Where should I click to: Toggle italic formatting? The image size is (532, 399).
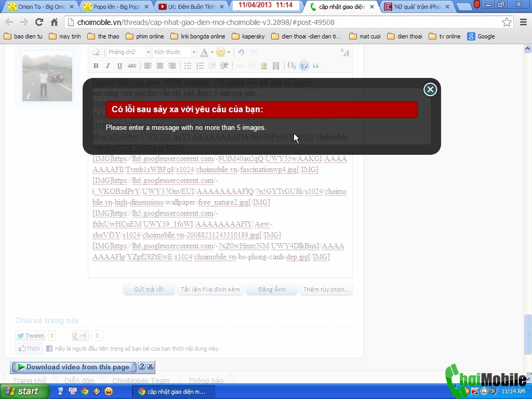[x=108, y=66]
